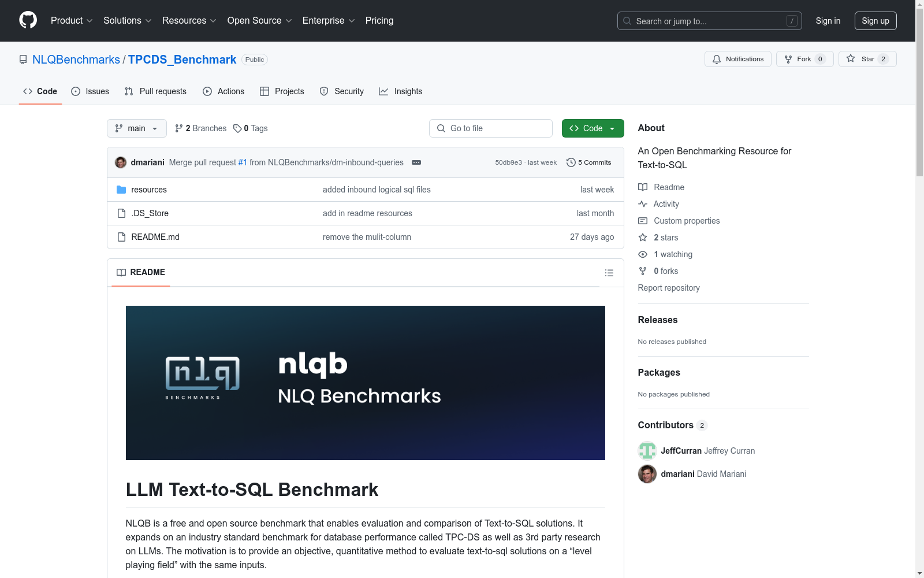Image resolution: width=924 pixels, height=578 pixels.
Task: Focus the Search or jump to field
Action: pos(709,21)
